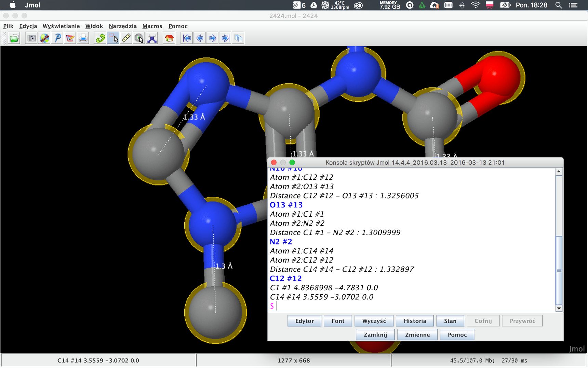Select the center-on-atom pick tool
Viewport: 588px width, 368px height.
click(x=139, y=38)
